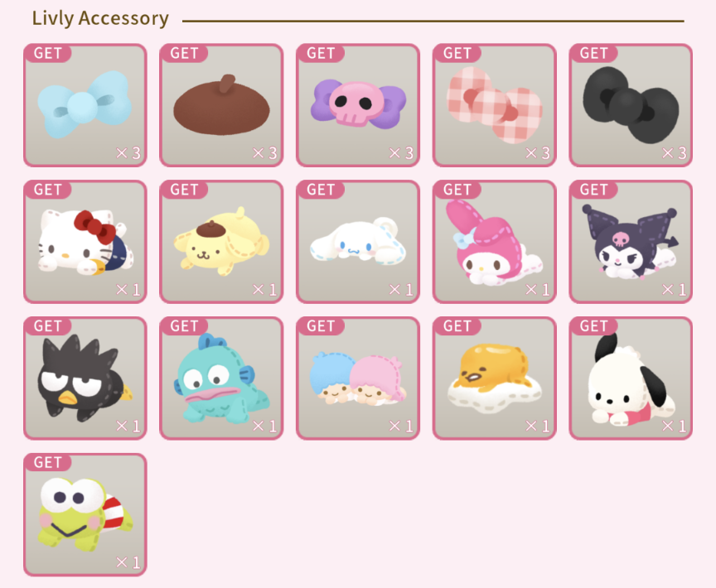The width and height of the screenshot is (716, 588).
Task: Select the light blue ribbon bow accessory
Action: 85,105
